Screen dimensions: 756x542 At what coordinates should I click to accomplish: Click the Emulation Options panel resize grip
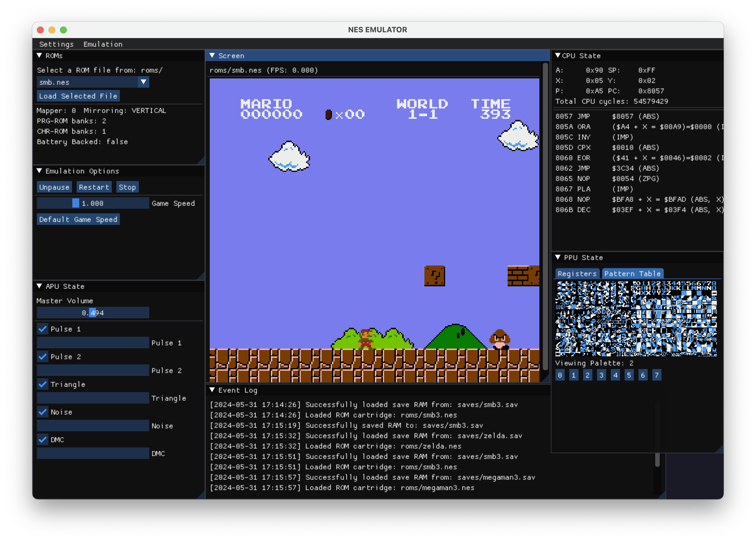(201, 276)
